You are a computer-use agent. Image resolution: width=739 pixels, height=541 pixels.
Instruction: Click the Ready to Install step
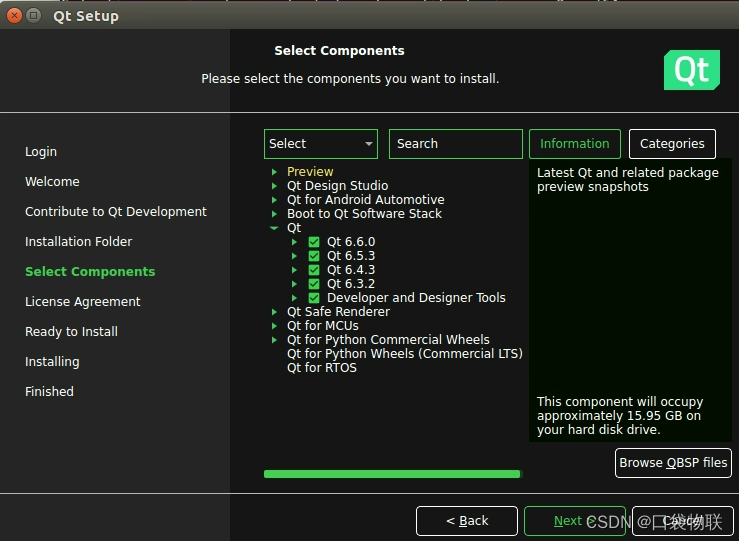pos(71,332)
